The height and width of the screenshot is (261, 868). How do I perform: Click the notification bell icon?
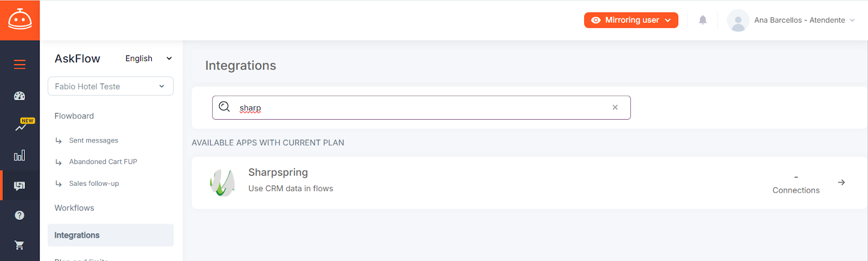coord(703,20)
